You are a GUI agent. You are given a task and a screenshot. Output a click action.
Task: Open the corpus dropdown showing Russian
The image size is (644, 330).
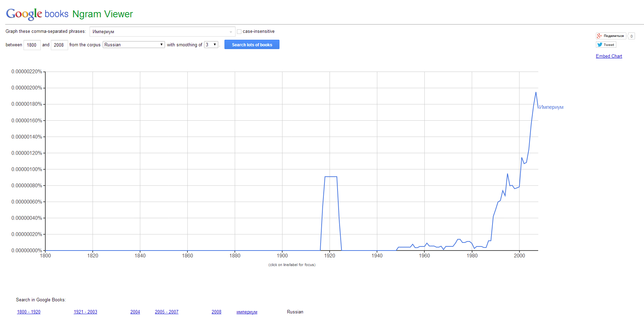click(134, 45)
